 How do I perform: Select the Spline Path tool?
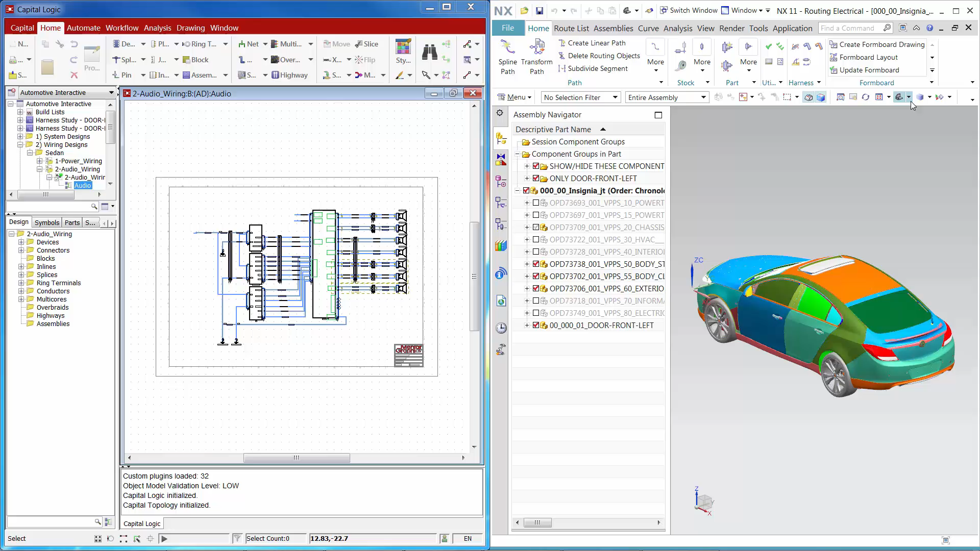(x=507, y=56)
